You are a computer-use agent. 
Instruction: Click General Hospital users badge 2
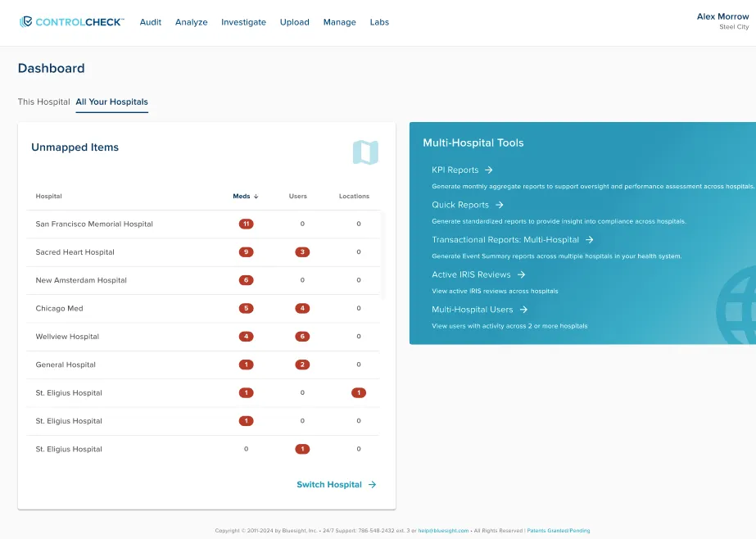pyautogui.click(x=302, y=365)
